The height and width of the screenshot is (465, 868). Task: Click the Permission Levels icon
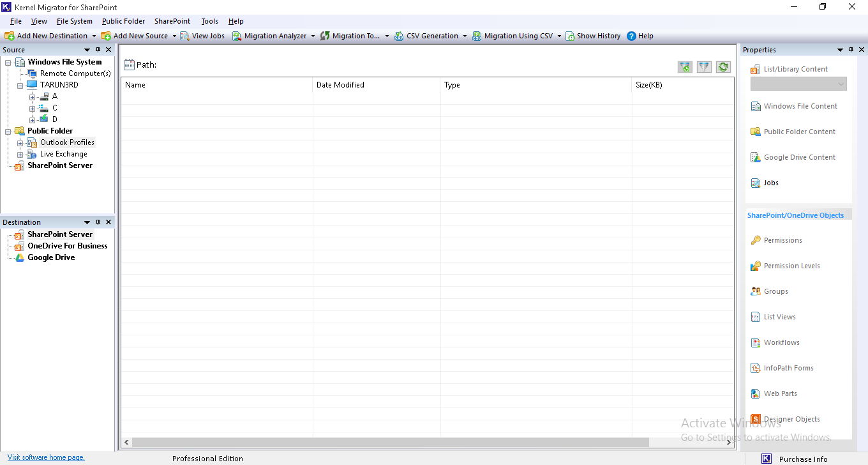(x=756, y=266)
